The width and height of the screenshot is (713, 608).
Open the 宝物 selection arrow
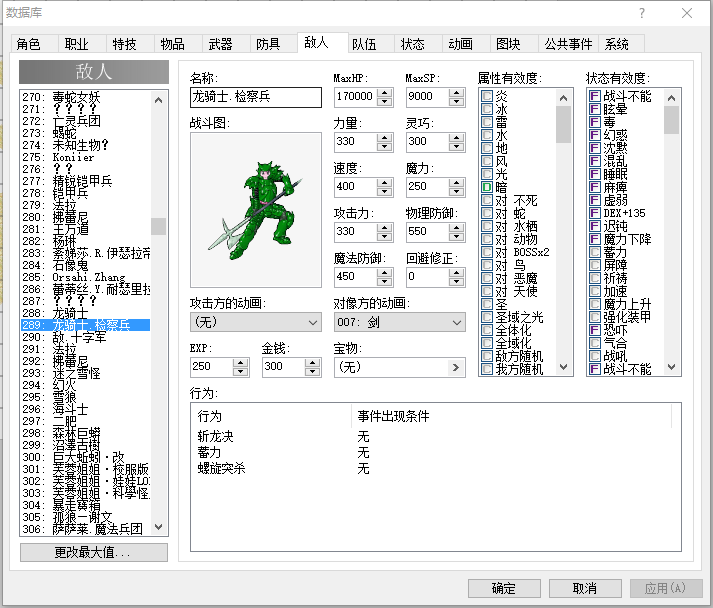pos(456,367)
